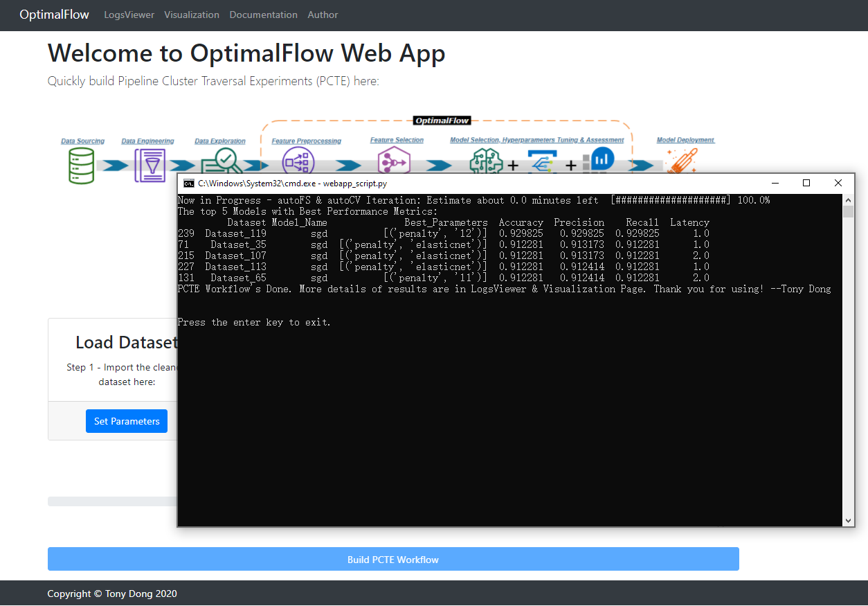Click the Feature Selection hexagon icon

click(393, 162)
